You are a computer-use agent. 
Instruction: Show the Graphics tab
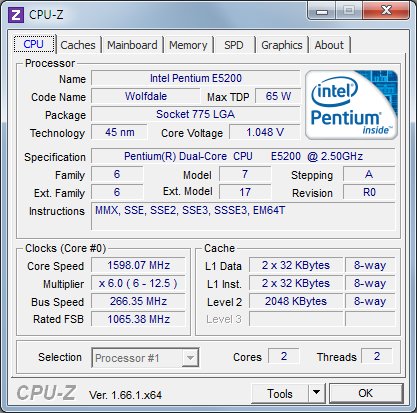coord(282,45)
